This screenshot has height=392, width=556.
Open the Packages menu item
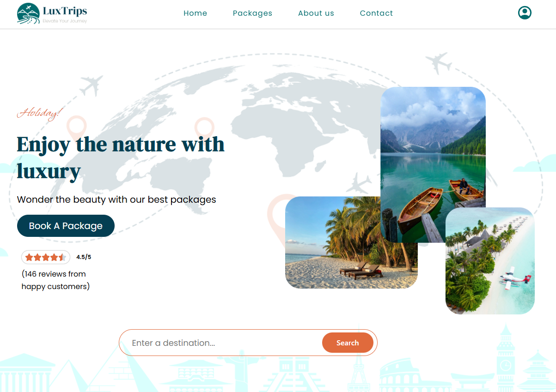click(252, 13)
